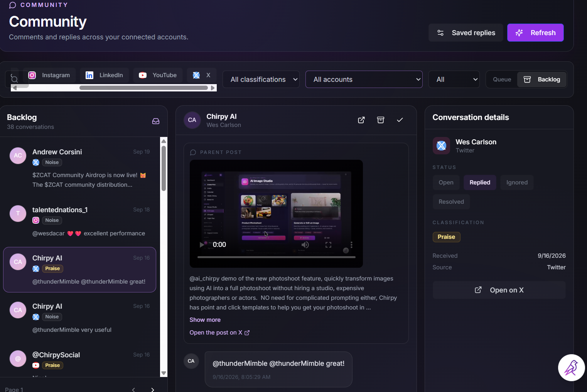Click the platform tabs scroll right arrow
587x392 pixels.
point(213,88)
